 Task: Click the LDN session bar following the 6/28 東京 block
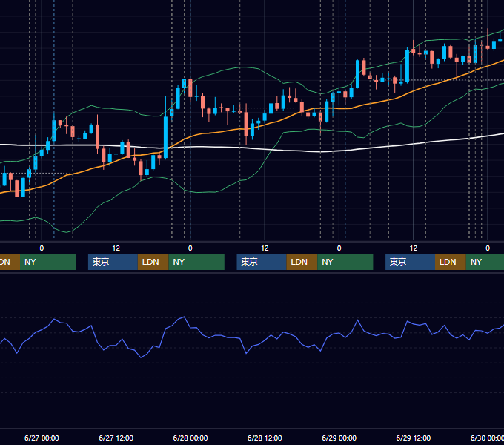click(302, 262)
